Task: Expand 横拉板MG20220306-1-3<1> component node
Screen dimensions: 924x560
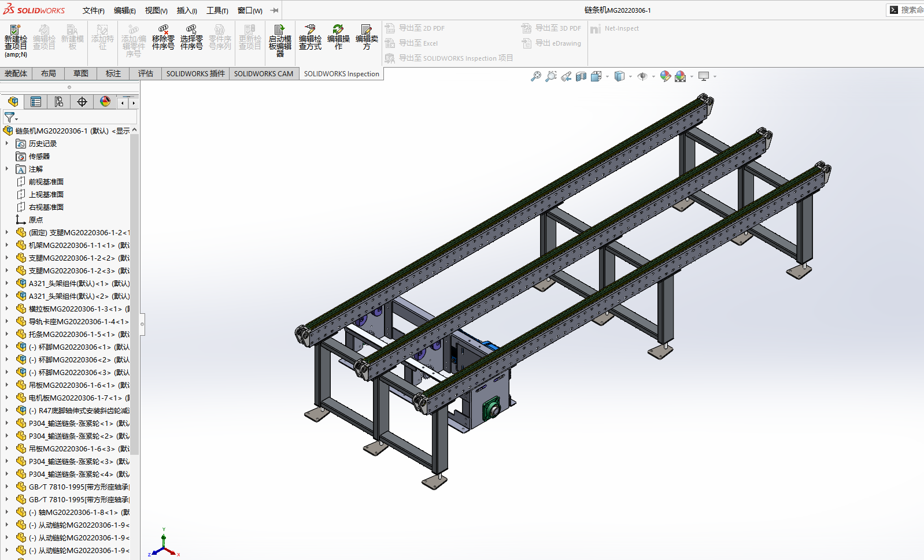Action: tap(7, 309)
